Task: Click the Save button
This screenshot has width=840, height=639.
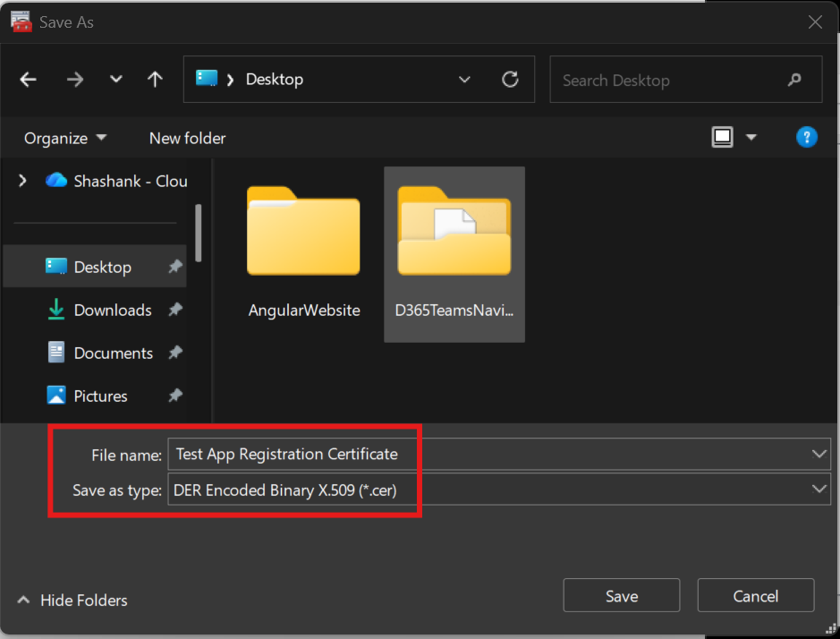Action: pyautogui.click(x=622, y=595)
